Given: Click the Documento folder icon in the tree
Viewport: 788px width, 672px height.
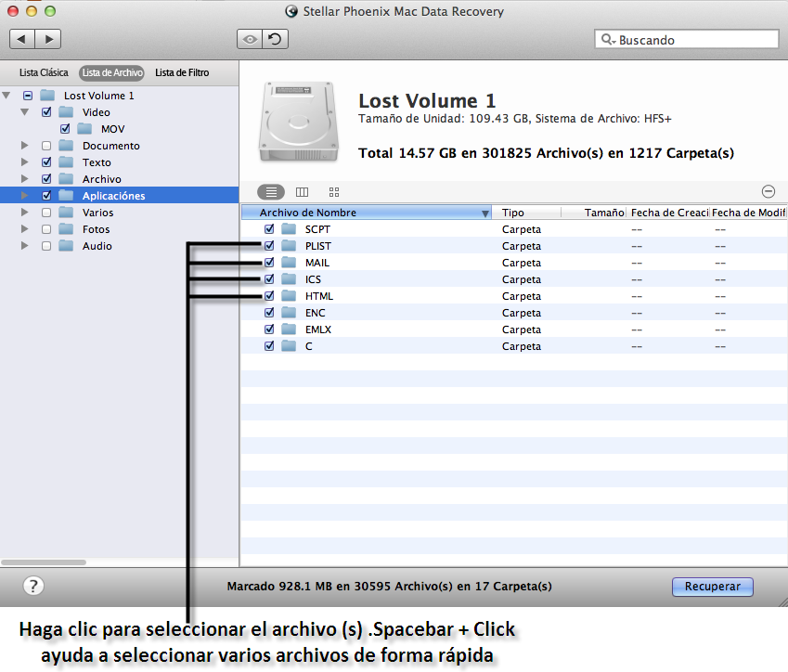Looking at the screenshot, I should pos(66,146).
